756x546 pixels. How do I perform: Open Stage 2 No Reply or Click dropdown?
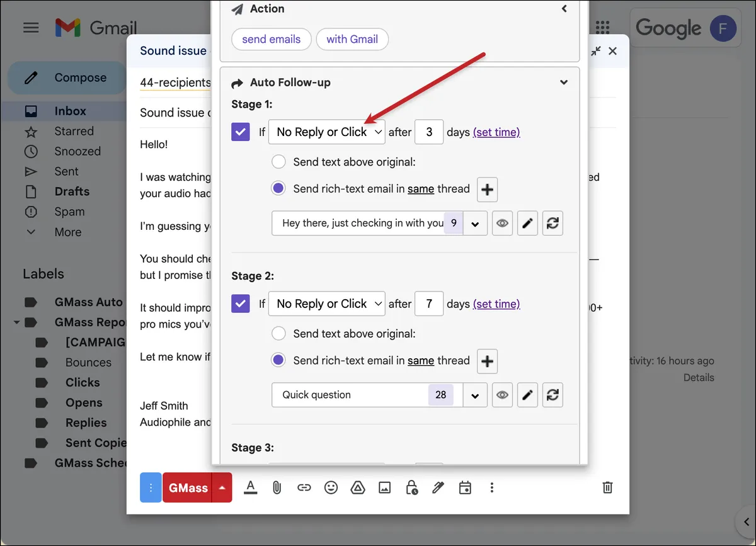[327, 304]
